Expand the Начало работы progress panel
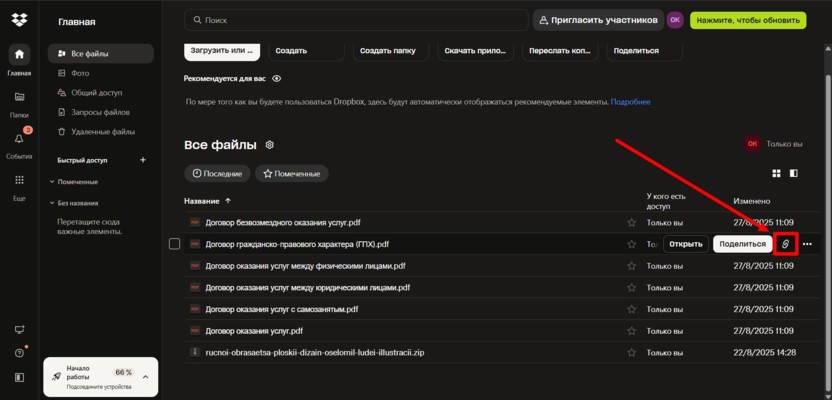 tap(145, 376)
